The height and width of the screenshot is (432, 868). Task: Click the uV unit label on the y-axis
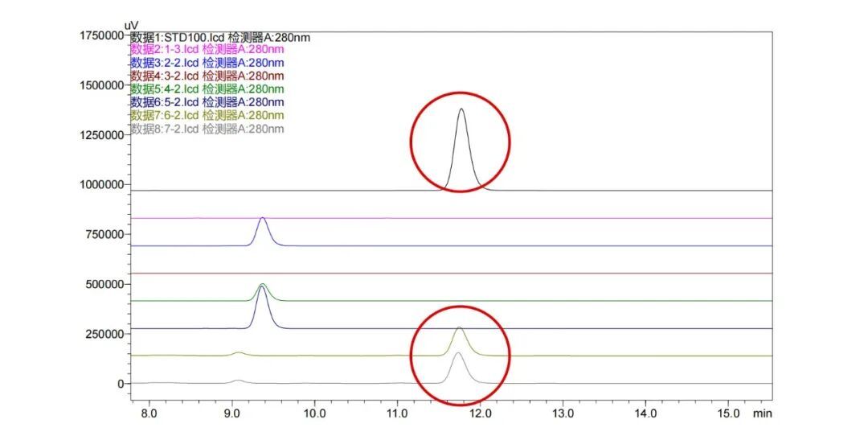131,26
